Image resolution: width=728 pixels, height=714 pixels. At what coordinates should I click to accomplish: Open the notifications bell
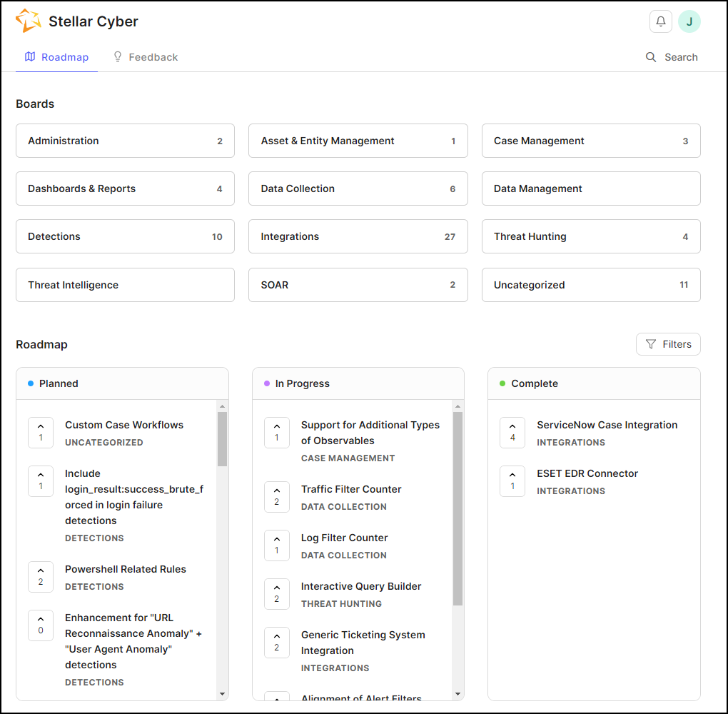click(661, 21)
